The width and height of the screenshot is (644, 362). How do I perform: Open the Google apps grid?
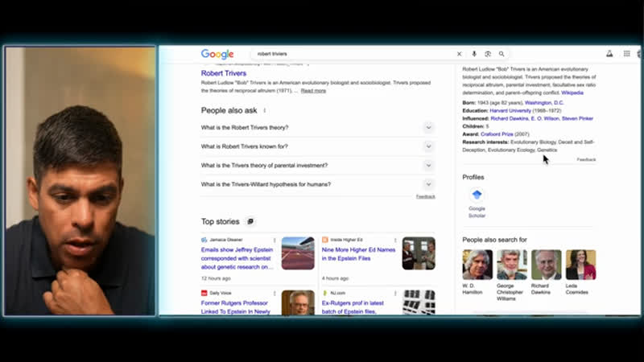[x=627, y=54]
